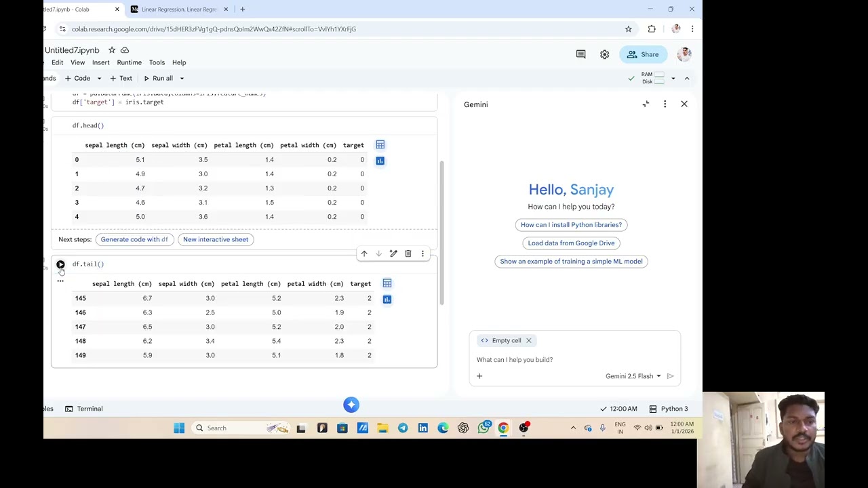Suggest charts for df.tail() output
The image size is (868, 488).
(387, 299)
